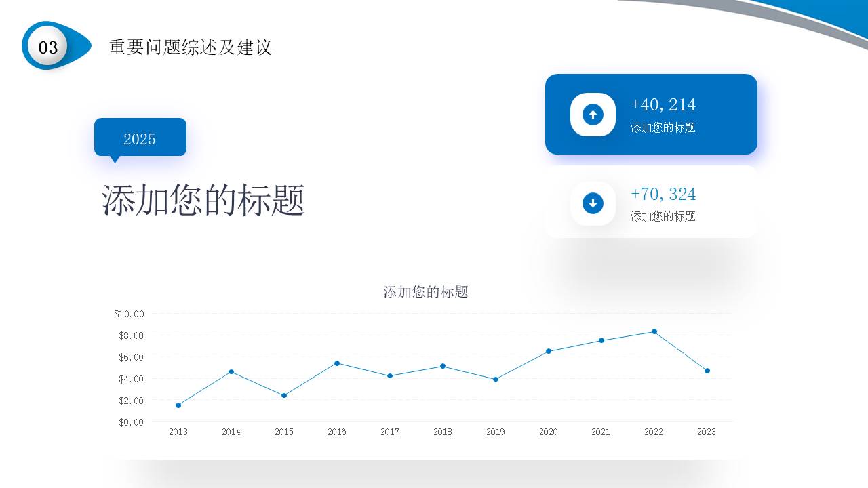Click the 2013 data point on the line

[x=178, y=405]
